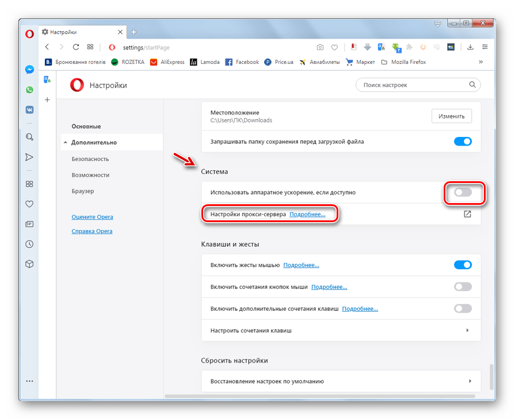Enable mouse button combinations toggle

point(463,287)
